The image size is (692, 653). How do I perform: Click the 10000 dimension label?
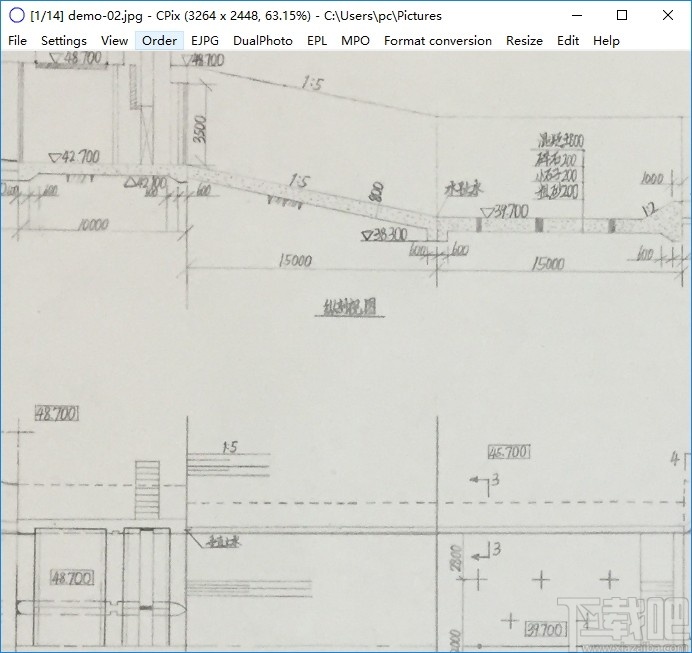(93, 225)
